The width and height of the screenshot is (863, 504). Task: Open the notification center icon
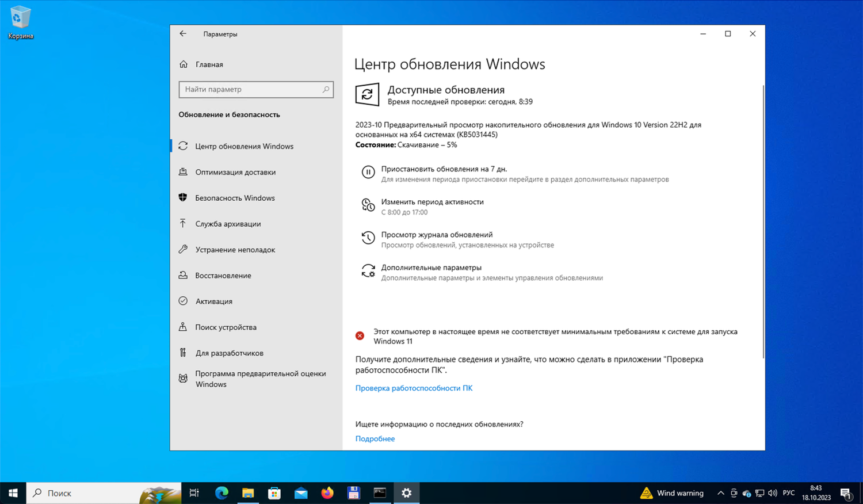(846, 493)
